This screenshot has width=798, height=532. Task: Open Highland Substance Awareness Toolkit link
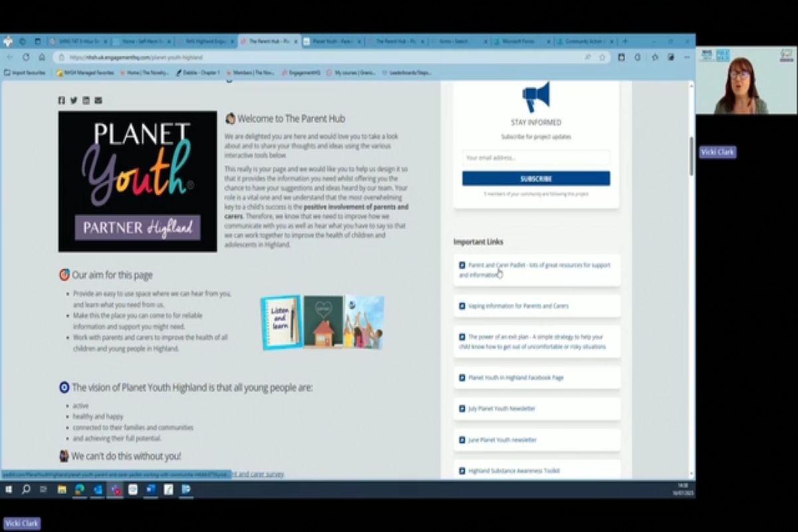click(x=537, y=470)
